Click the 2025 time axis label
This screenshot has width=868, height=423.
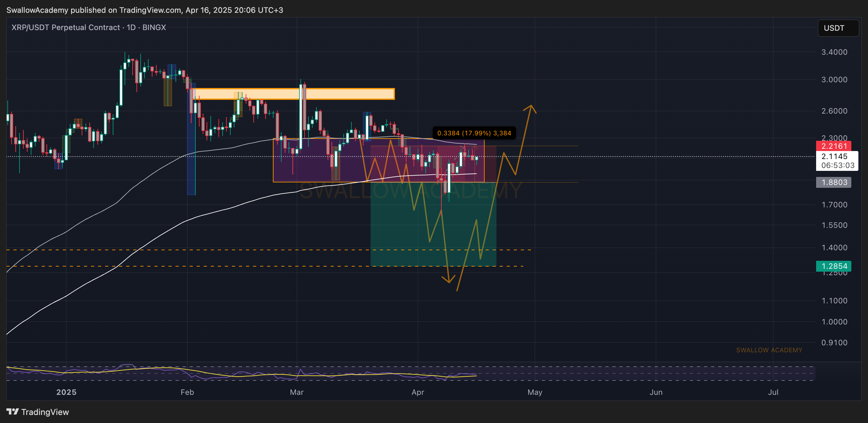(x=66, y=392)
